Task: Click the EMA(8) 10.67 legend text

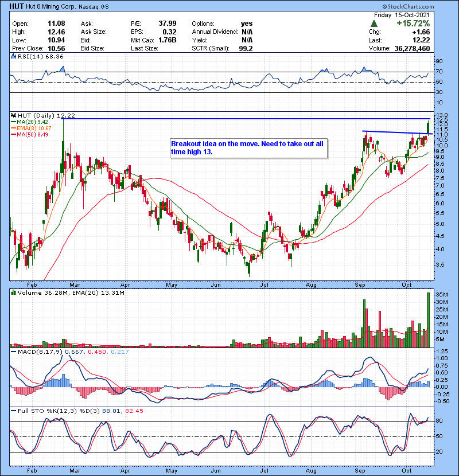Action: (x=34, y=128)
